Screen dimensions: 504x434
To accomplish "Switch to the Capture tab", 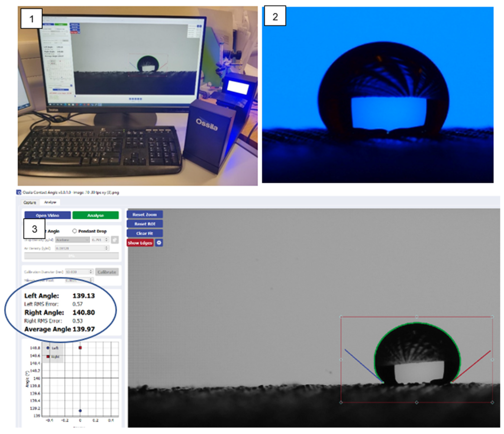I will coord(30,202).
